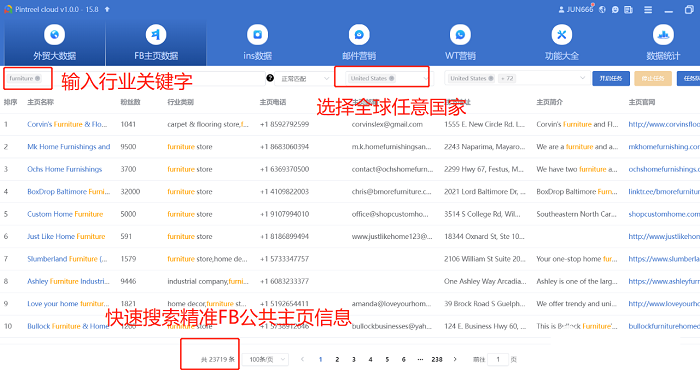Go to page 238 in pagination
Screen dimensions: 700x370
437,359
